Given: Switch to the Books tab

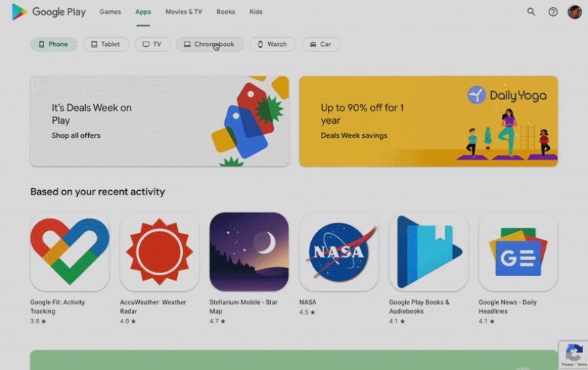Looking at the screenshot, I should (226, 12).
